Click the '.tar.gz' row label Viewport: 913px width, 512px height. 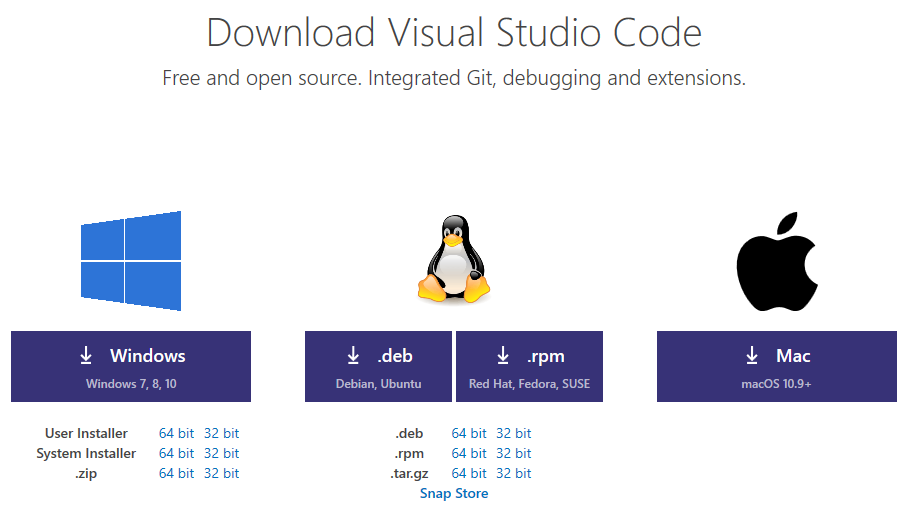409,474
